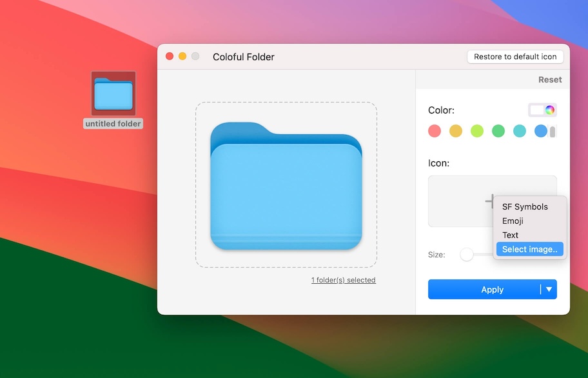Click the color swatch list scrollbar

(553, 132)
